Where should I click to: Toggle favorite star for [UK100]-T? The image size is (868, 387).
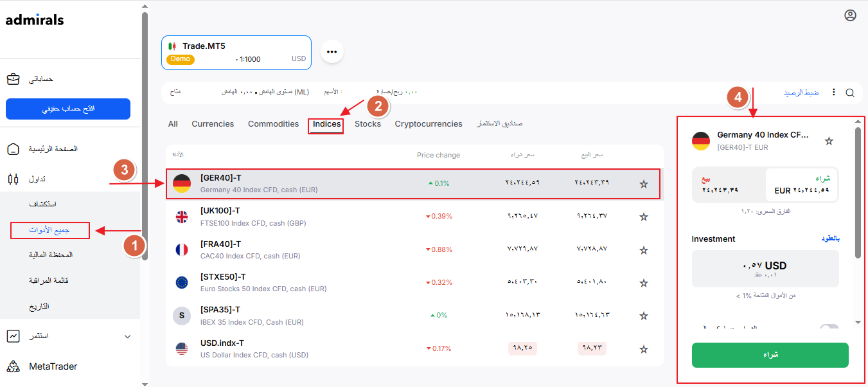coord(643,217)
